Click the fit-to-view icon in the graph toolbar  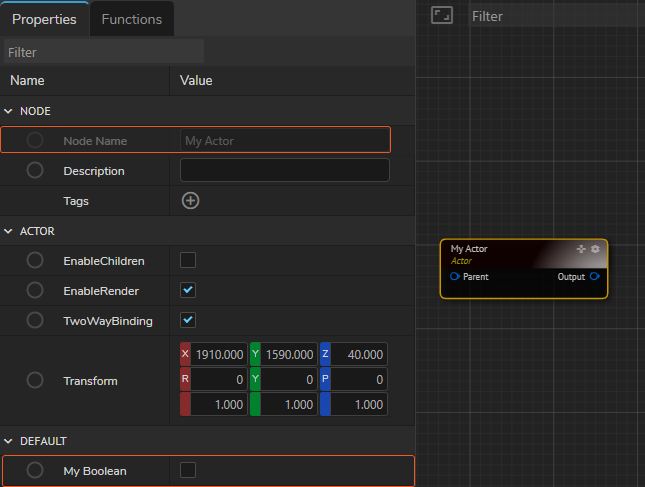(442, 15)
